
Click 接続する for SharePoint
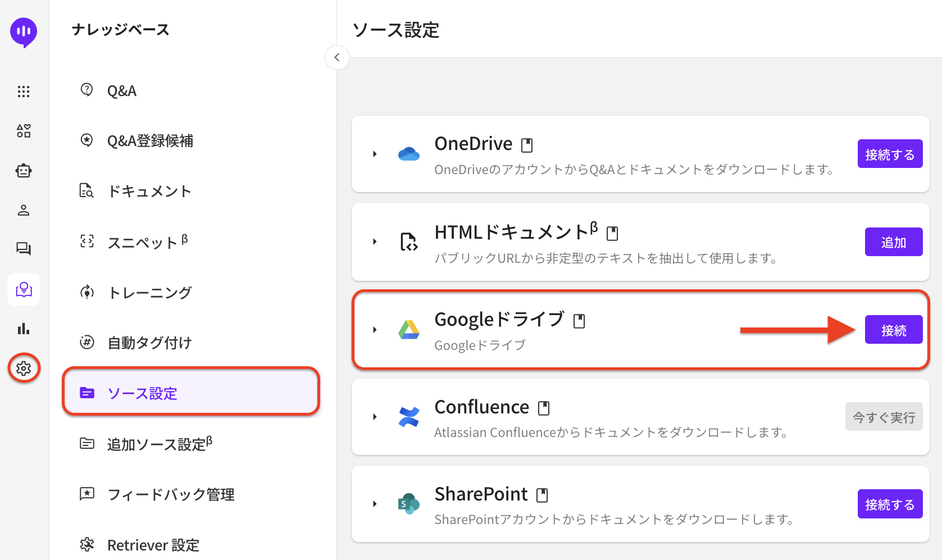click(x=890, y=504)
